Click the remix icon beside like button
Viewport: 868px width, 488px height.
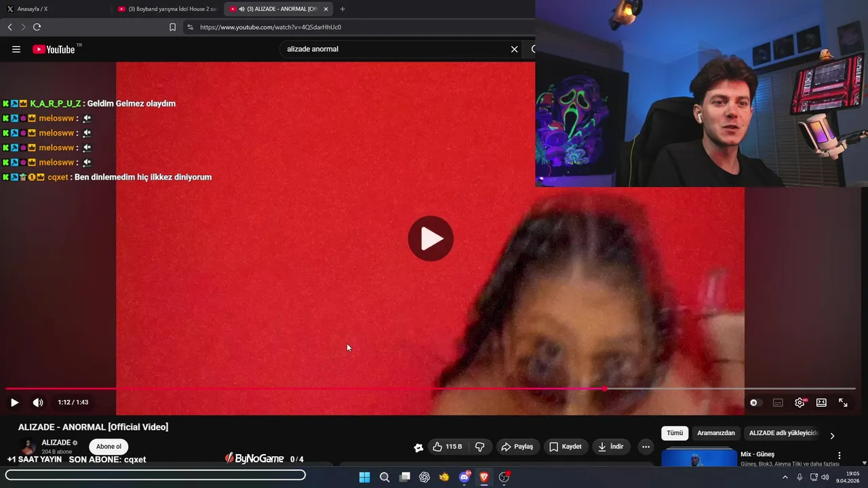(418, 447)
